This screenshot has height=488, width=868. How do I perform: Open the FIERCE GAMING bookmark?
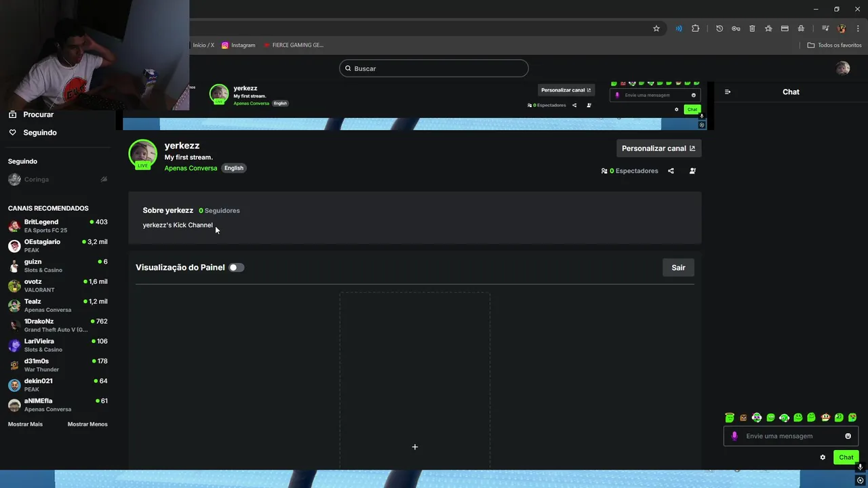point(293,45)
